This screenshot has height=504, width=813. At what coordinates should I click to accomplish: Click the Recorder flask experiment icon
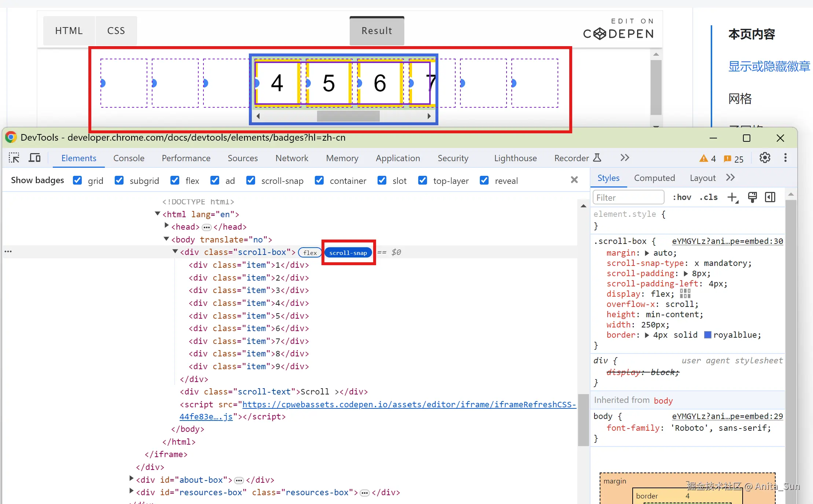[597, 158]
